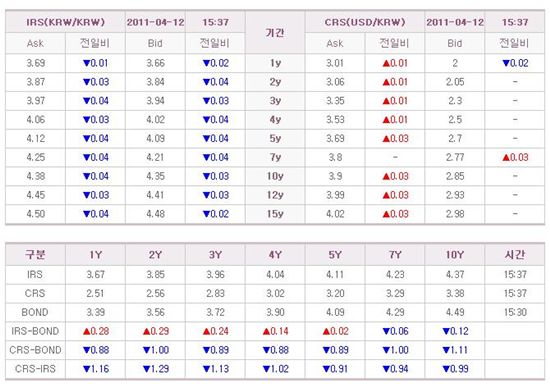Select IRS Ask value 4.06
The image size is (550, 387).
tap(36, 120)
